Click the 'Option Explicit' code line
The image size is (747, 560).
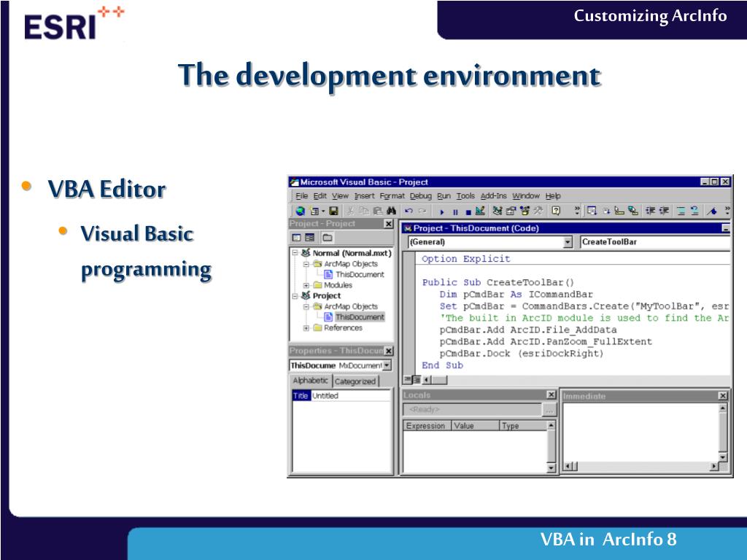(x=465, y=259)
